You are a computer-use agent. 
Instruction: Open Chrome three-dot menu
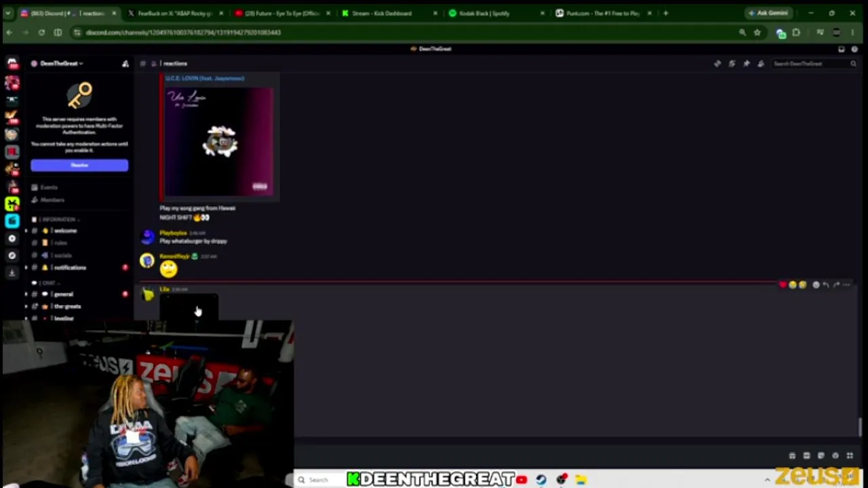[852, 33]
